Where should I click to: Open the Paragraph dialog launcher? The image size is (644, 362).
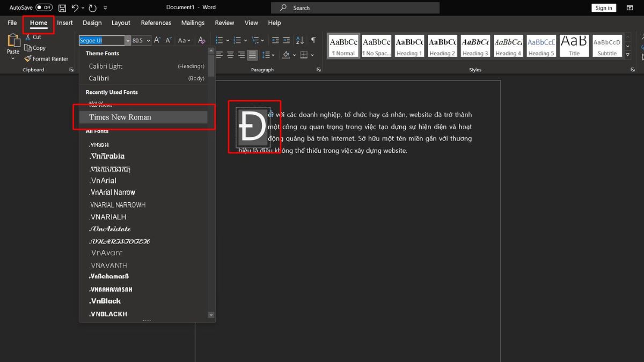[319, 70]
